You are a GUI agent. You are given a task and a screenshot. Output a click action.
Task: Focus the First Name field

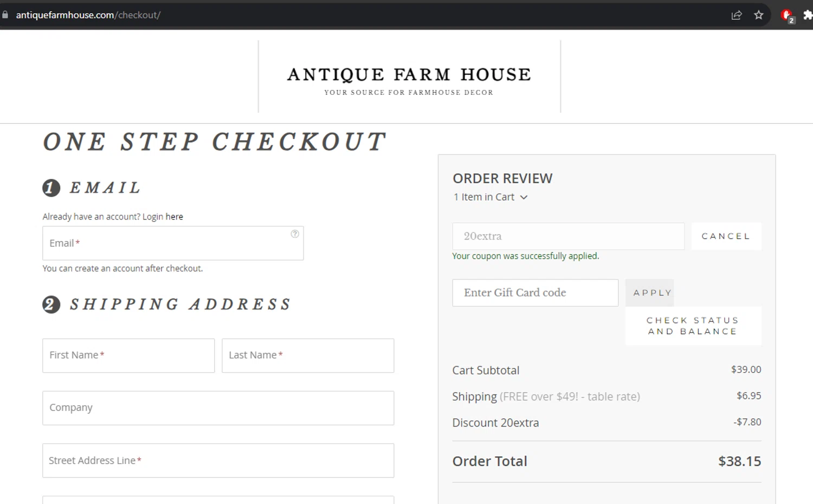point(128,356)
